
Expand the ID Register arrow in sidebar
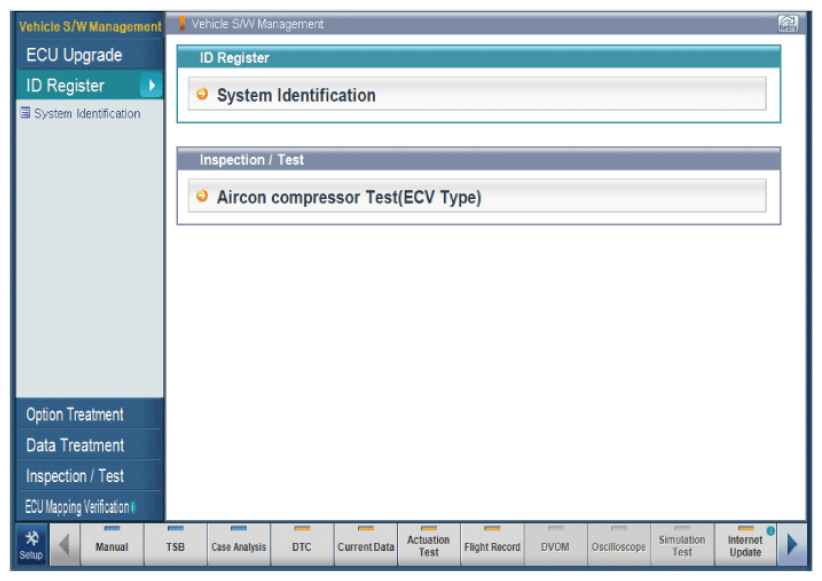pos(152,85)
